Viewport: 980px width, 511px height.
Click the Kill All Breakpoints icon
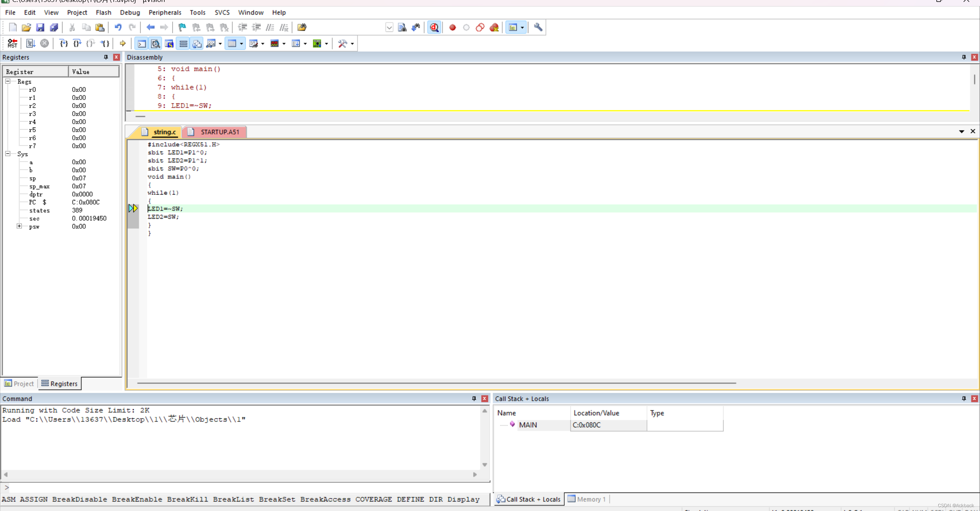(x=494, y=27)
